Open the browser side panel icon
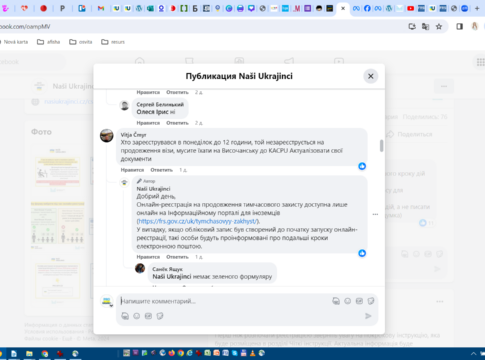485x360 pixels. point(460,27)
